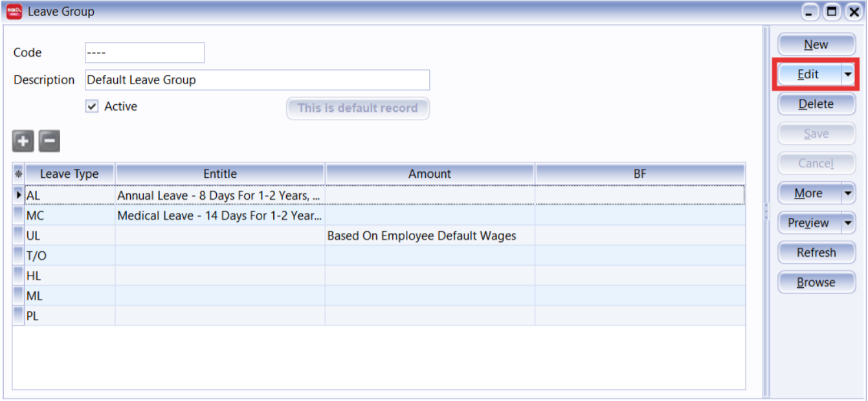Click the Description field with Default Leave Group
The image size is (868, 401).
[258, 80]
